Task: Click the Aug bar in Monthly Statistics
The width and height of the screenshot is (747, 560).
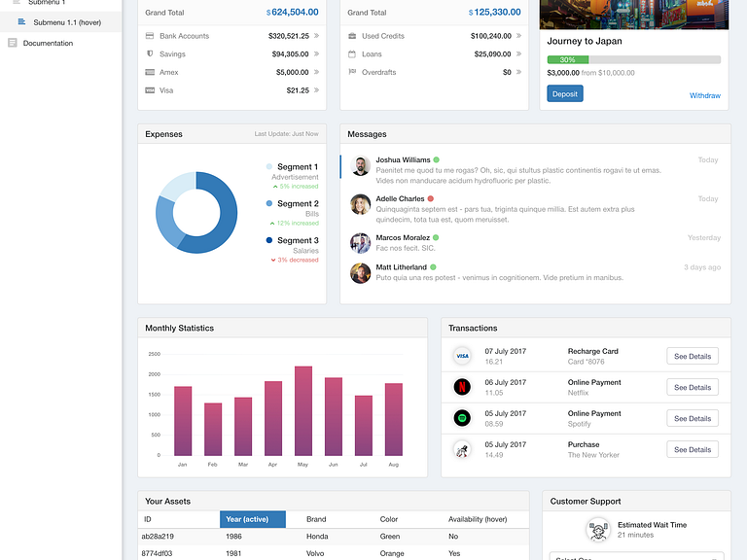Action: pos(394,419)
